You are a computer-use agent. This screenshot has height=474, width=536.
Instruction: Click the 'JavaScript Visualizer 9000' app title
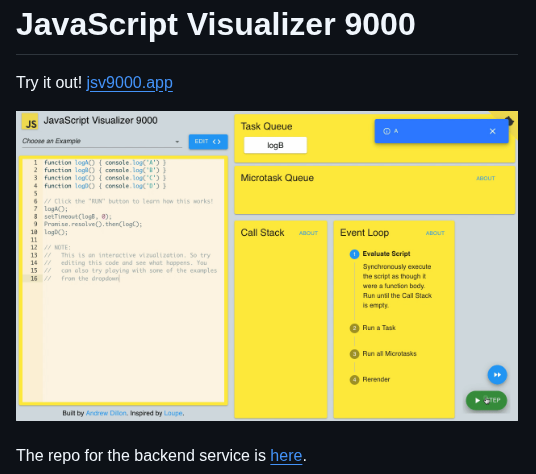100,121
